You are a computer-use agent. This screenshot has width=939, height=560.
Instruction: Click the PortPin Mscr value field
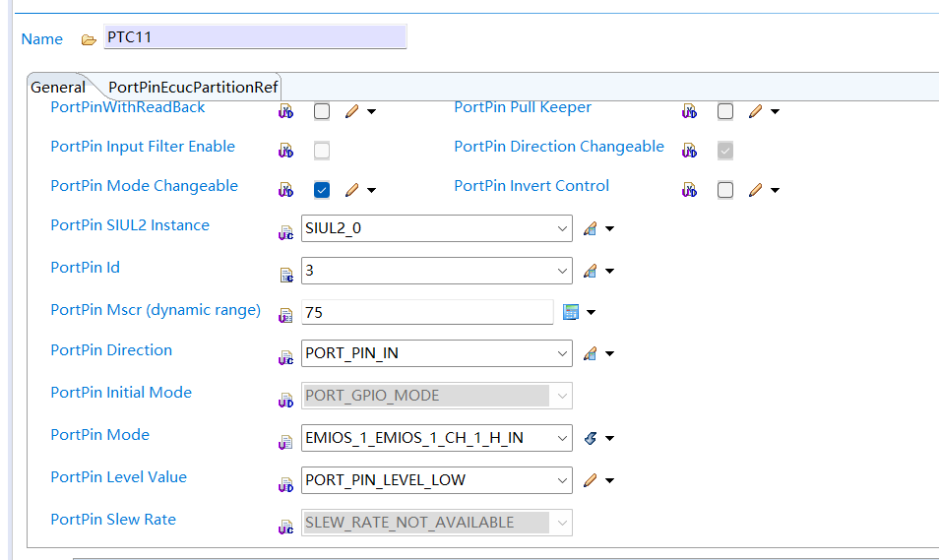[x=427, y=312]
